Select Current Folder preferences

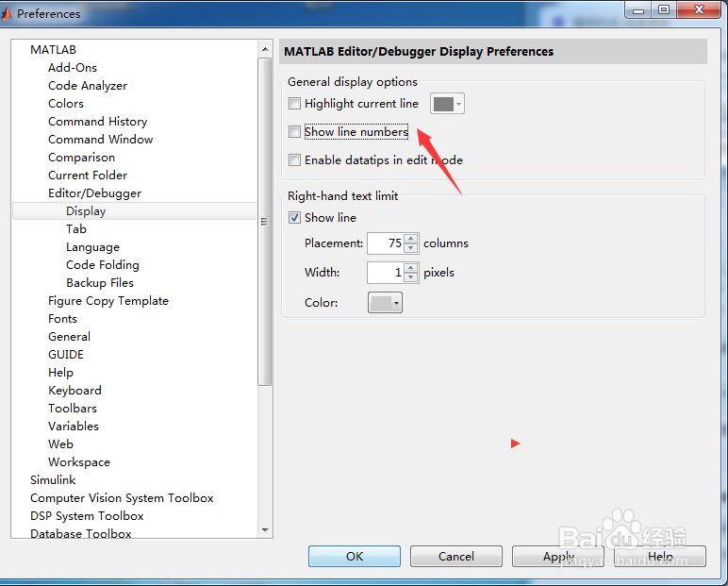(x=88, y=176)
